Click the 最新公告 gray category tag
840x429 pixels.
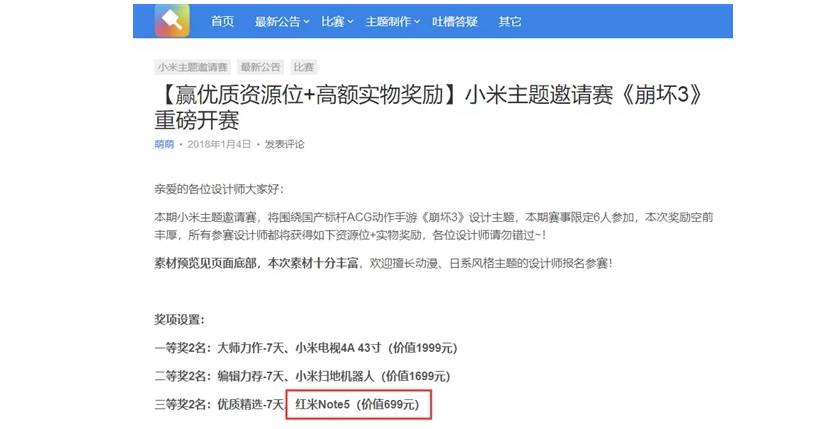click(260, 67)
